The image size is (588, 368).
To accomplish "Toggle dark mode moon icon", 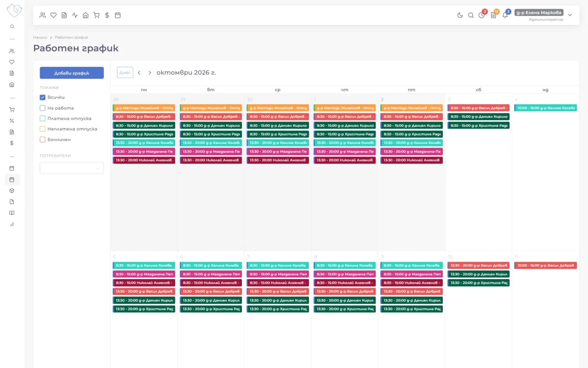I will pyautogui.click(x=460, y=15).
